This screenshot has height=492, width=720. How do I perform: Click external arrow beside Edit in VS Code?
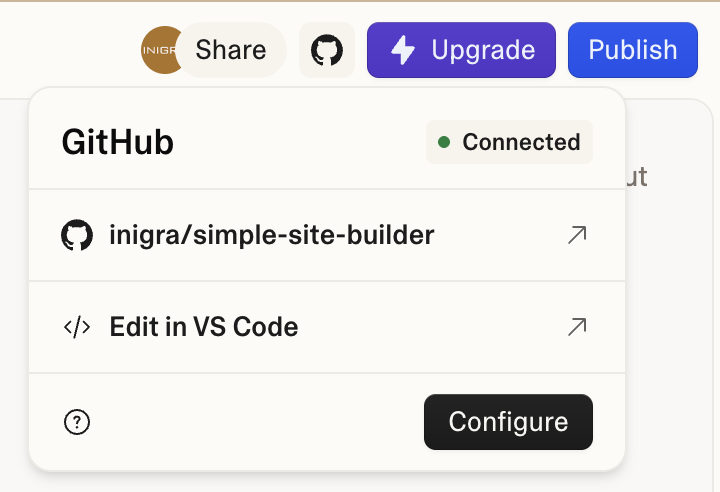click(x=577, y=327)
